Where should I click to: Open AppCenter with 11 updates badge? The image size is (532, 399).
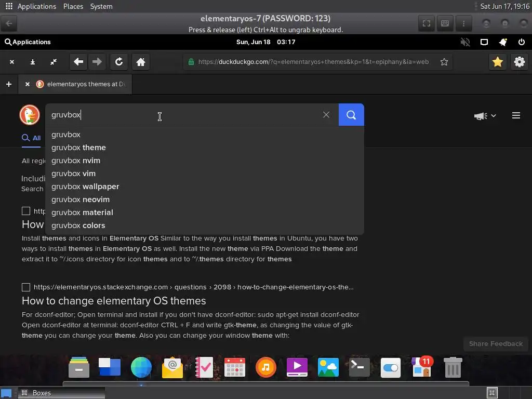pyautogui.click(x=422, y=366)
